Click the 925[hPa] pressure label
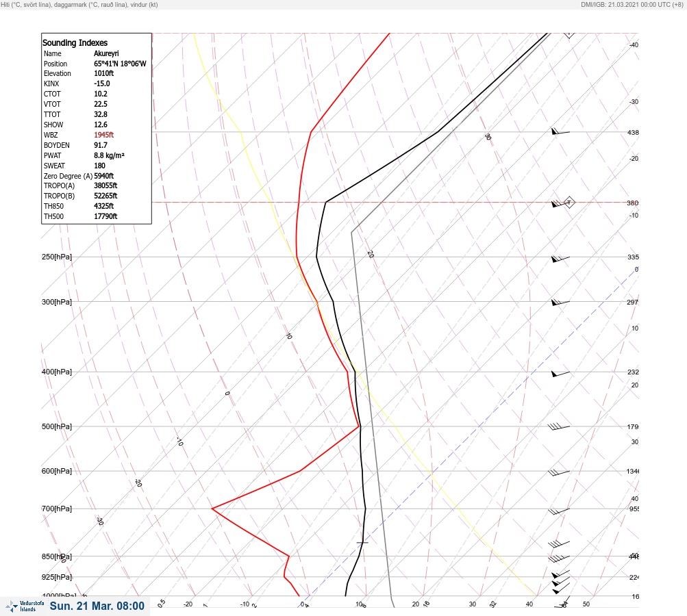 (x=57, y=577)
